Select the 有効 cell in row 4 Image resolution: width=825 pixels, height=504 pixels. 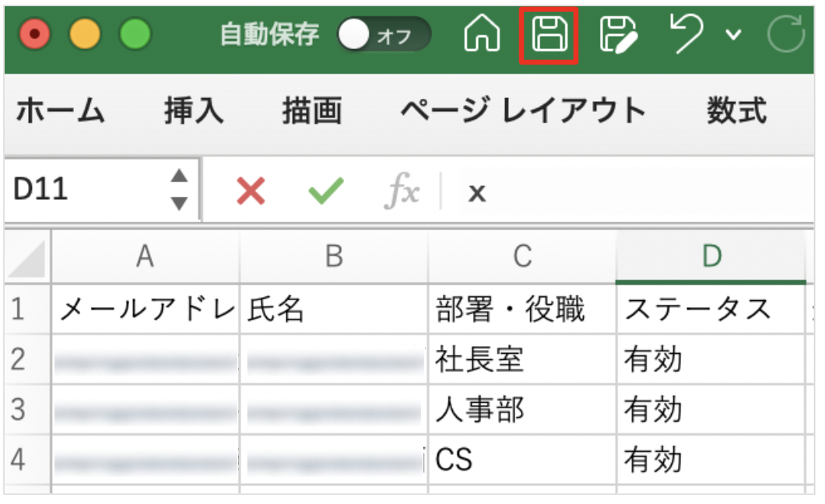[x=711, y=460]
